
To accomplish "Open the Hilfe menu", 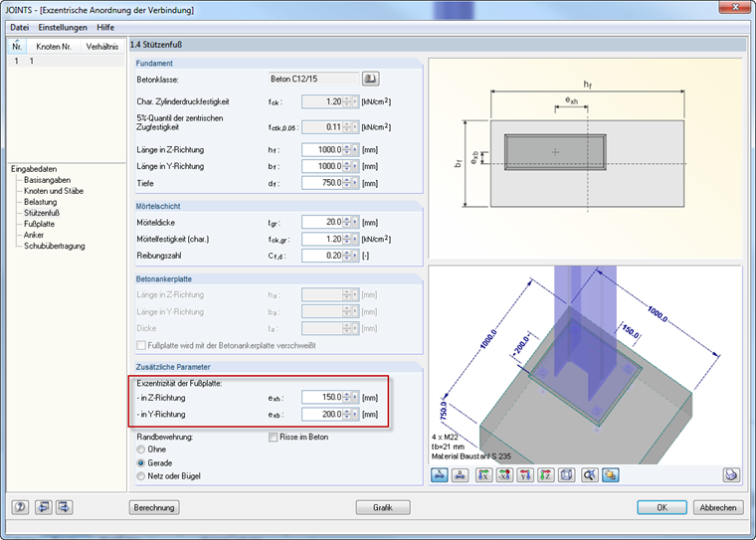I will tap(105, 28).
